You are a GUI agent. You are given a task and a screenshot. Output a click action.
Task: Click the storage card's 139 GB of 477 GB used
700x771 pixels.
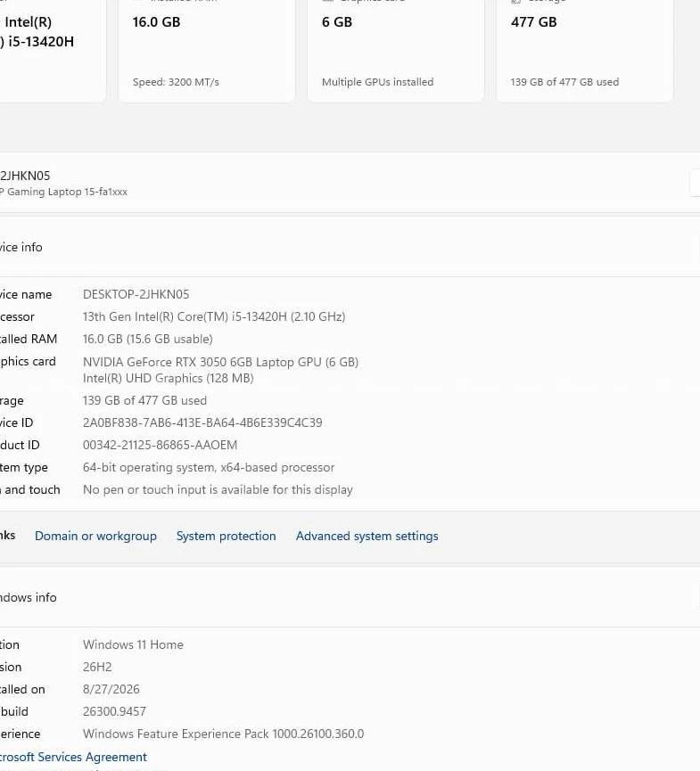(564, 82)
